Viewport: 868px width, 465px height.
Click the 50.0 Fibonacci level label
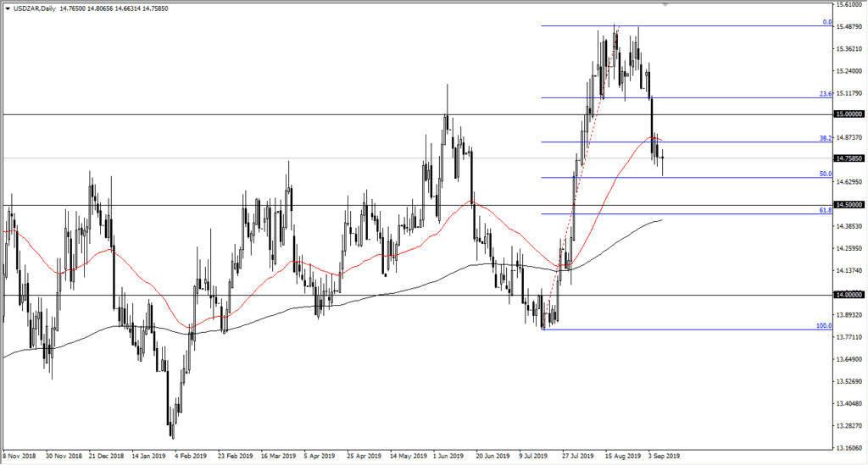tap(825, 174)
